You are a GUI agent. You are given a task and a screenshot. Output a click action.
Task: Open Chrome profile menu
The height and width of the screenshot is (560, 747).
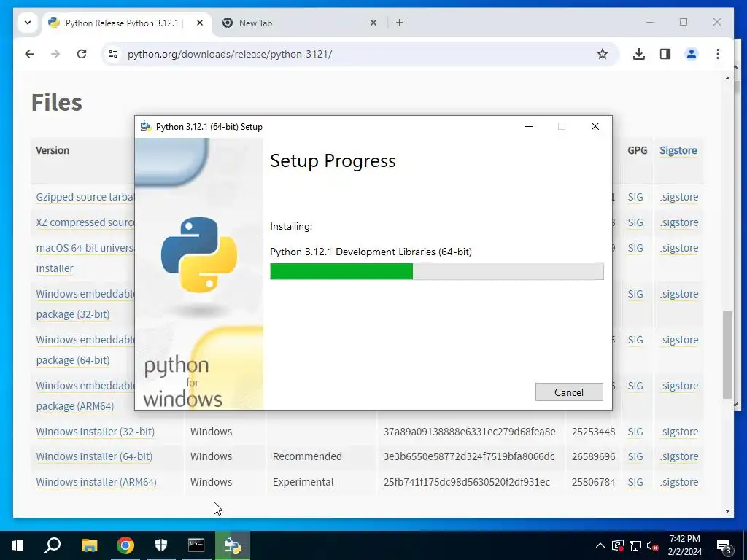coord(692,54)
